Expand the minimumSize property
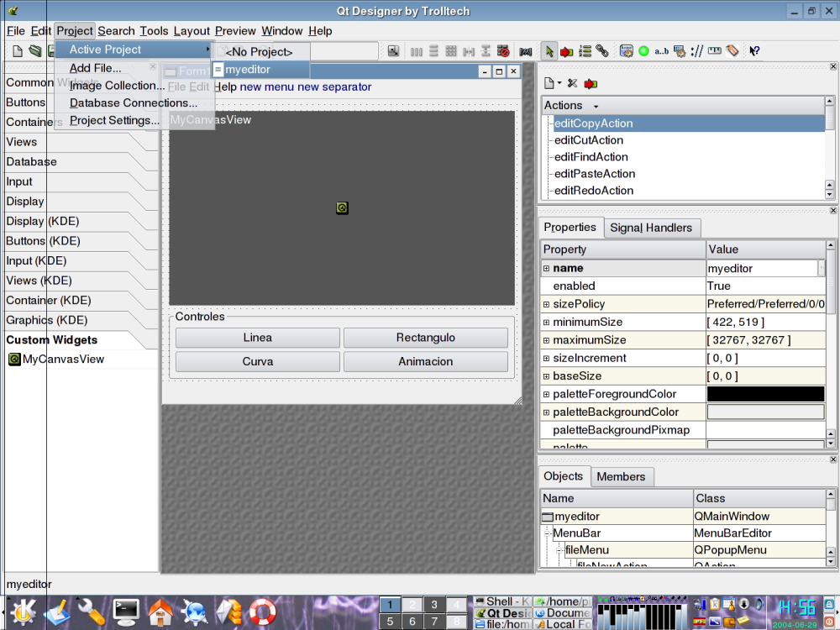The image size is (840, 630). point(547,323)
